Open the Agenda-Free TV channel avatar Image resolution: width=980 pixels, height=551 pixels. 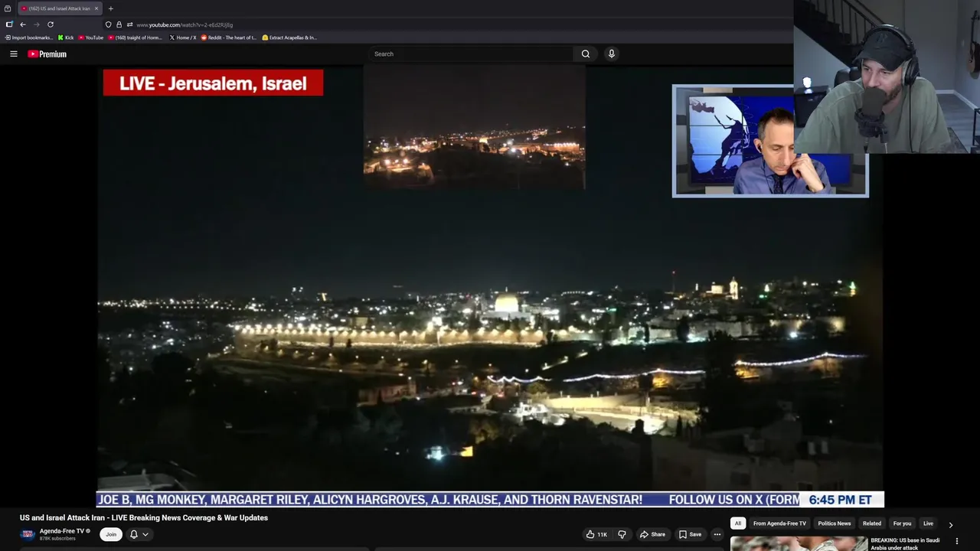(28, 534)
